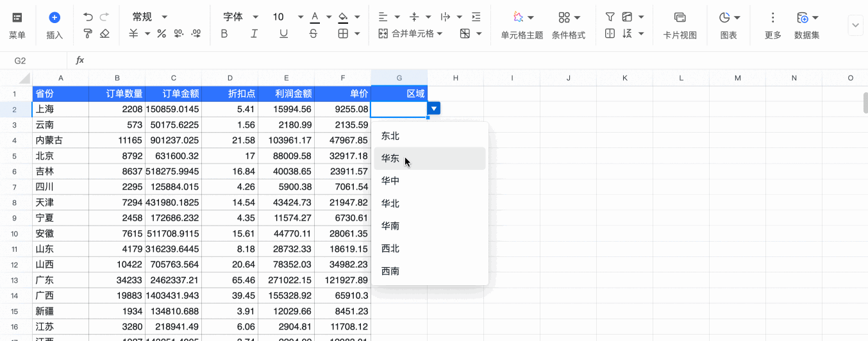The width and height of the screenshot is (868, 341).
Task: Open the 常规 number format dropdown
Action: click(149, 17)
